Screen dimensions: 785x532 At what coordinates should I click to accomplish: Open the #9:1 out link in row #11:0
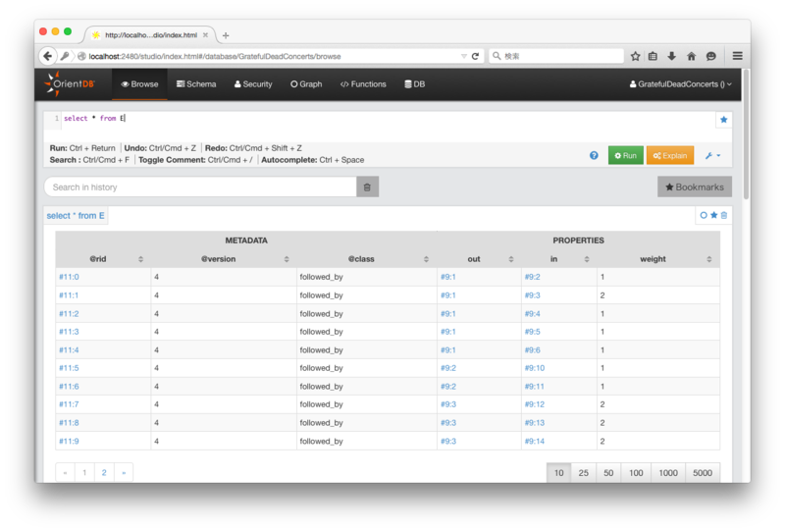coord(448,277)
